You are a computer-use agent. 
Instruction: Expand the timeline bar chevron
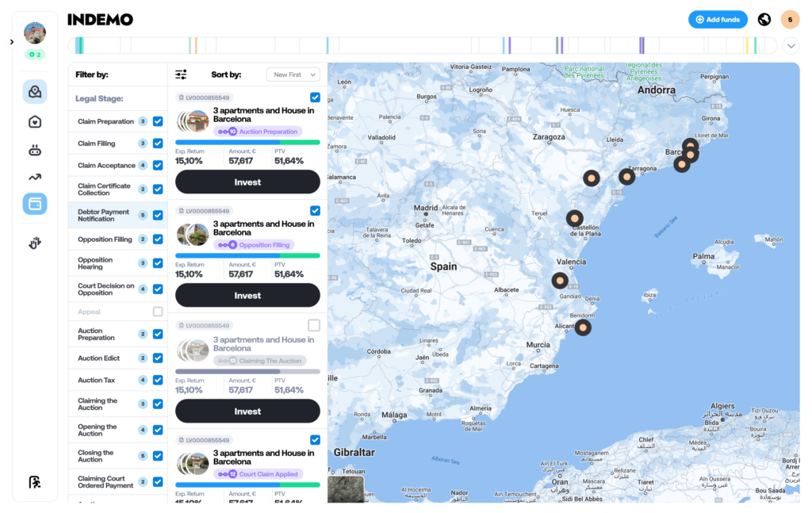coord(791,46)
